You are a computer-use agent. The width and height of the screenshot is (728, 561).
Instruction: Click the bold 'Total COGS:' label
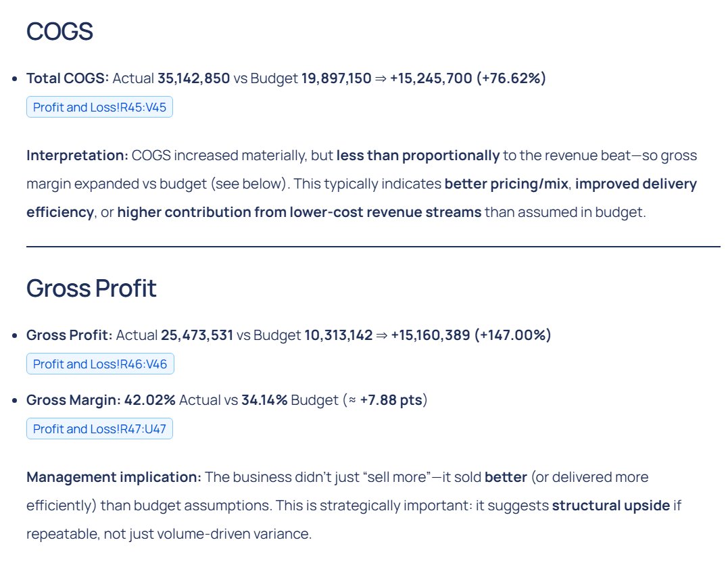point(68,78)
